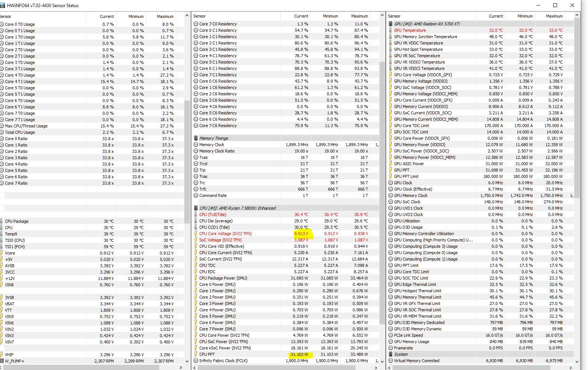The height and width of the screenshot is (370, 588).
Task: Click the GPU ASIC Power lightning icon
Action: 391,164
